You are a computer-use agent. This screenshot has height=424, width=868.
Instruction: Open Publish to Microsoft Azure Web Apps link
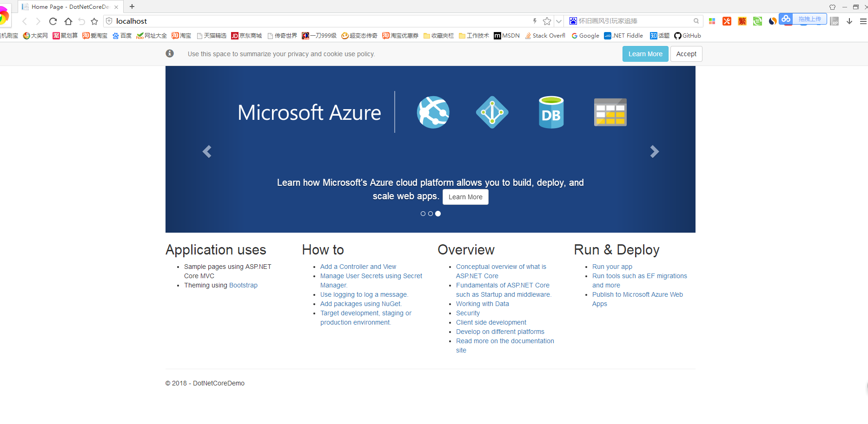pos(637,299)
